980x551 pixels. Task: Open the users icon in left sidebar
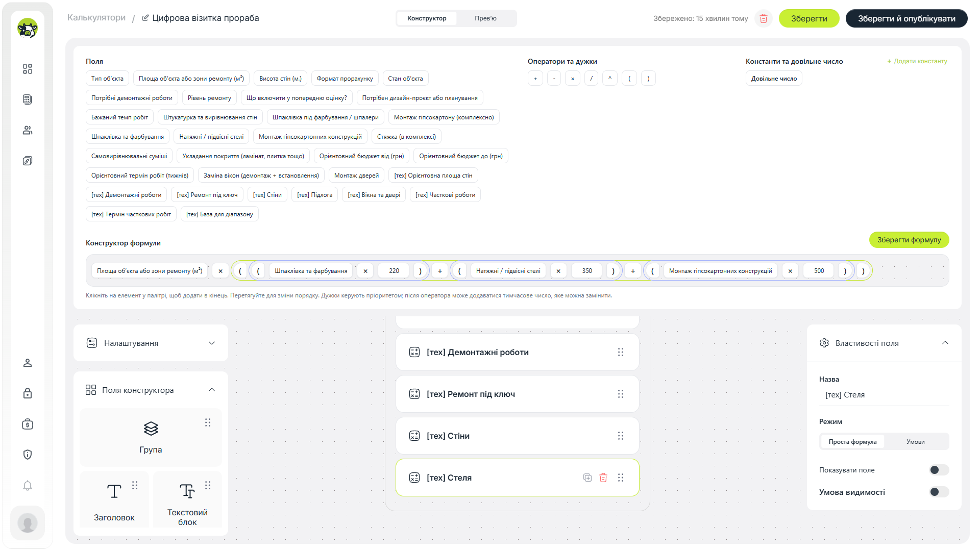[28, 130]
